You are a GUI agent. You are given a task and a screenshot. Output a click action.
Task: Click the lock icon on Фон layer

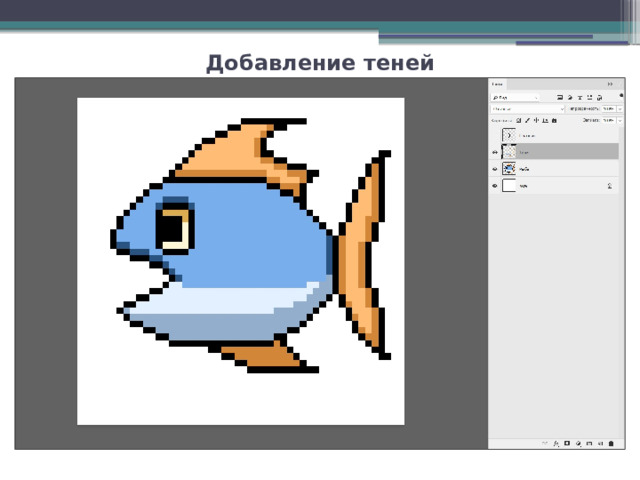pos(610,186)
